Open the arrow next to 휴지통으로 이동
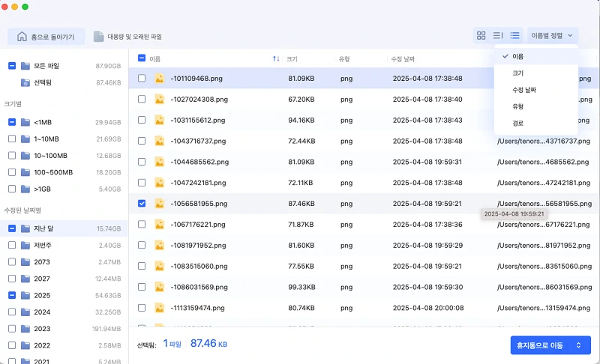 click(x=578, y=345)
